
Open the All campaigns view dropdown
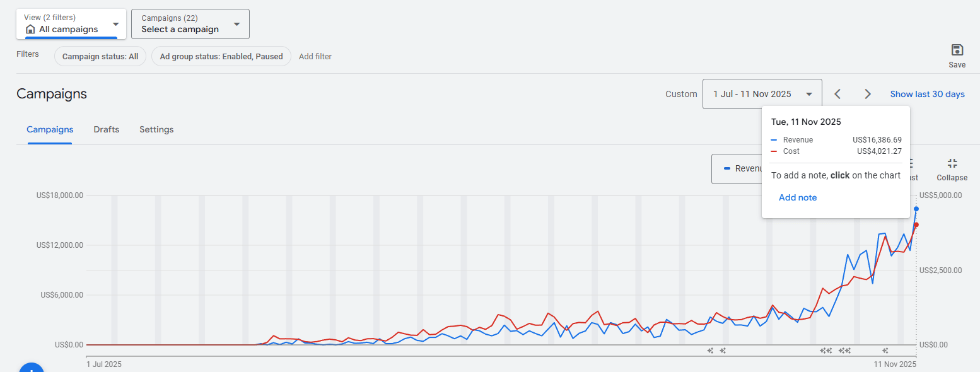tap(71, 24)
